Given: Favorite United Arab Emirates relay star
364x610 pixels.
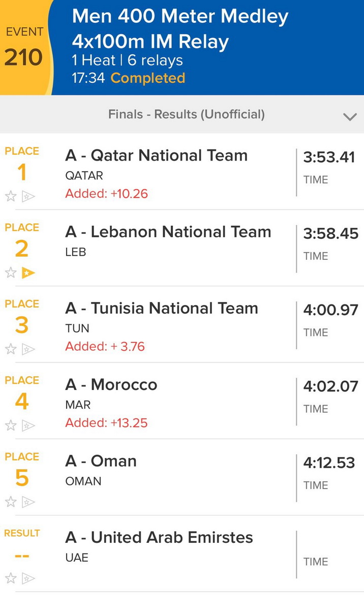Looking at the screenshot, I should (x=11, y=578).
